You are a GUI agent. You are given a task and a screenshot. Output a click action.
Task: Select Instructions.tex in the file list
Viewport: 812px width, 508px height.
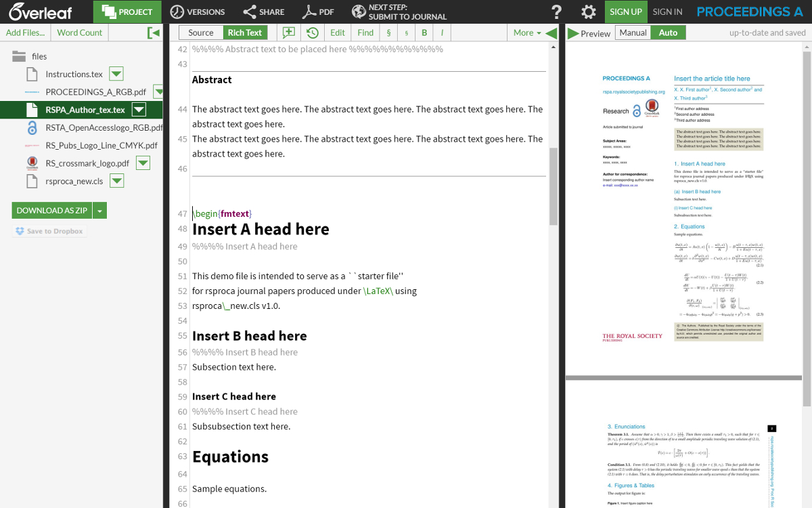(x=74, y=75)
